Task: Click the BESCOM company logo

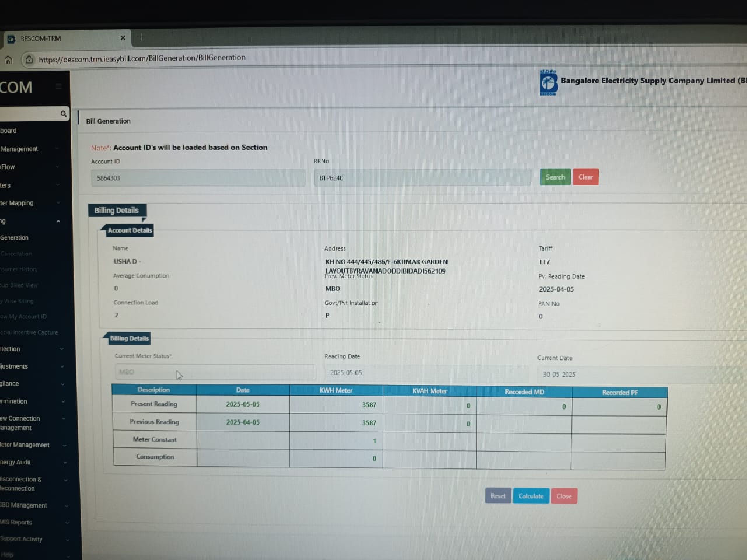Action: [548, 83]
